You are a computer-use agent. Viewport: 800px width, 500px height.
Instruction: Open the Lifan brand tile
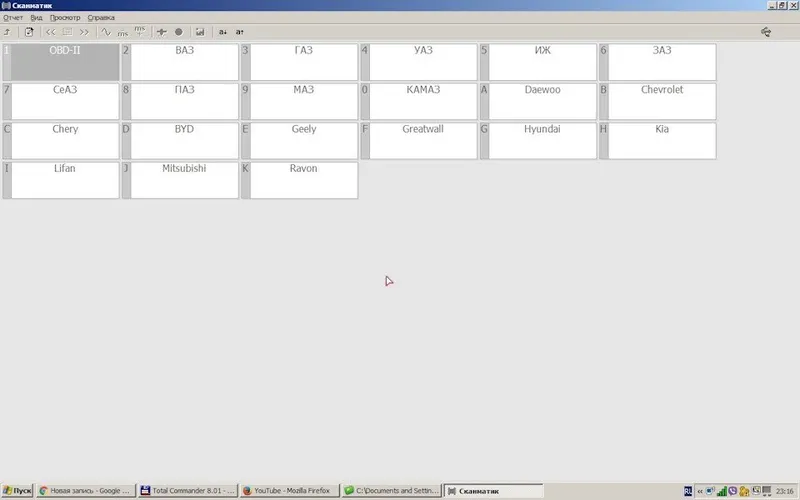(x=61, y=180)
